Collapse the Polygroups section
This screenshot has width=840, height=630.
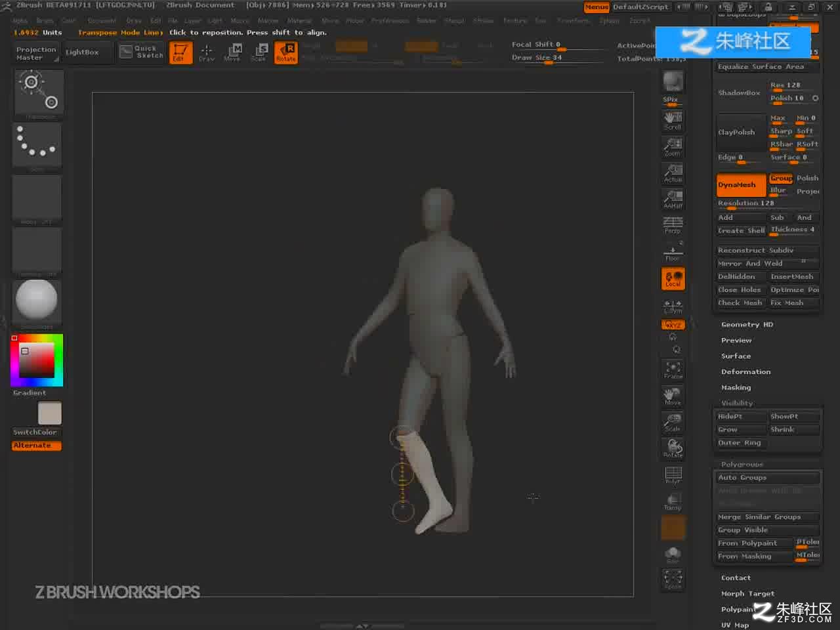[x=742, y=464]
